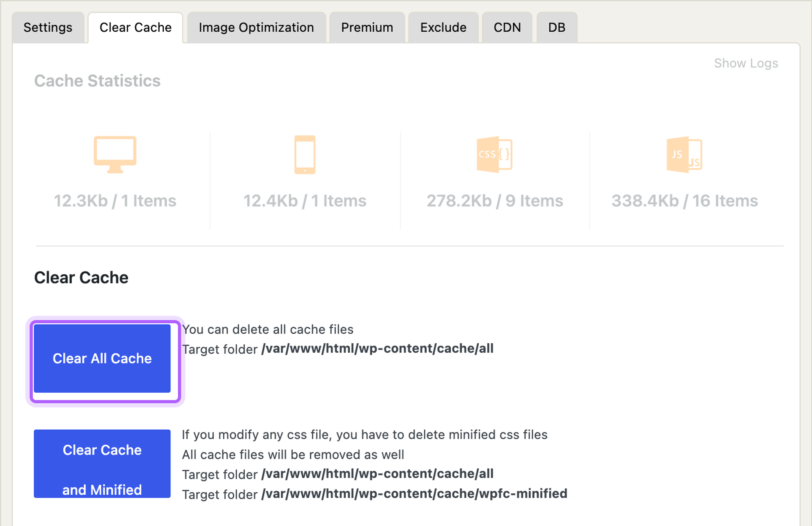812x526 pixels.
Task: Click 'You can delete all cache files' text
Action: pos(268,329)
